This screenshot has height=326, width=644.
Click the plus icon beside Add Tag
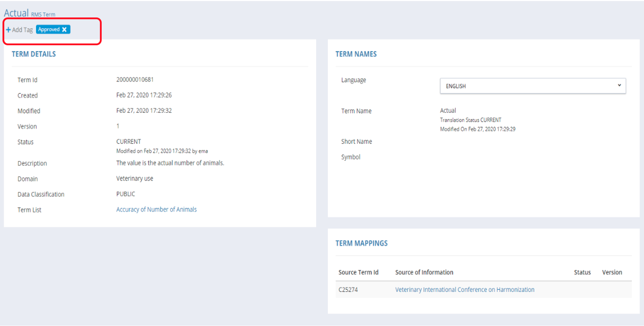(x=8, y=30)
